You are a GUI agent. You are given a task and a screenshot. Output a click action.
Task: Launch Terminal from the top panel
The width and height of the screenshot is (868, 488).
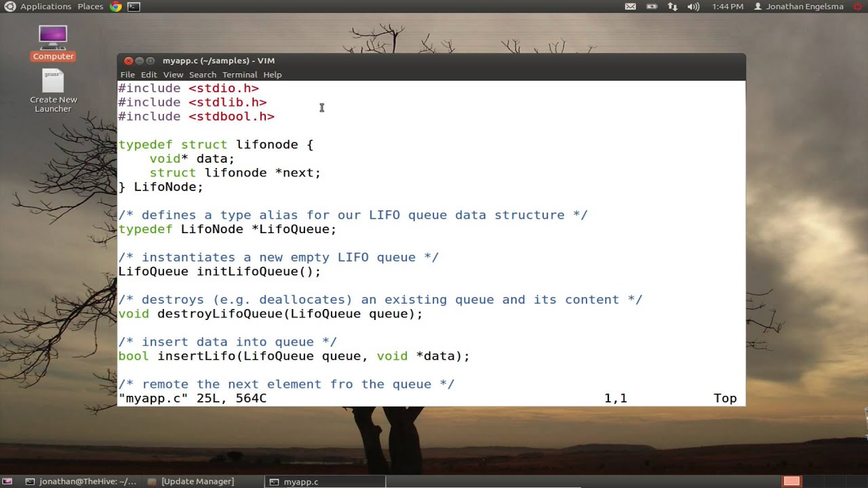pyautogui.click(x=134, y=7)
